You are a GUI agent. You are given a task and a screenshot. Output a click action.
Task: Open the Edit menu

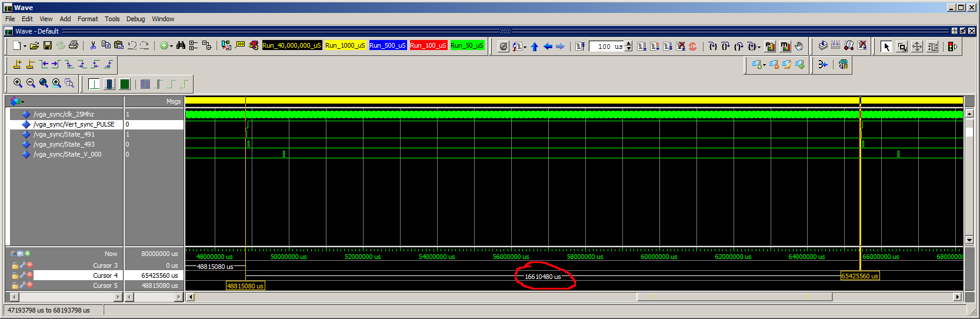coord(27,19)
